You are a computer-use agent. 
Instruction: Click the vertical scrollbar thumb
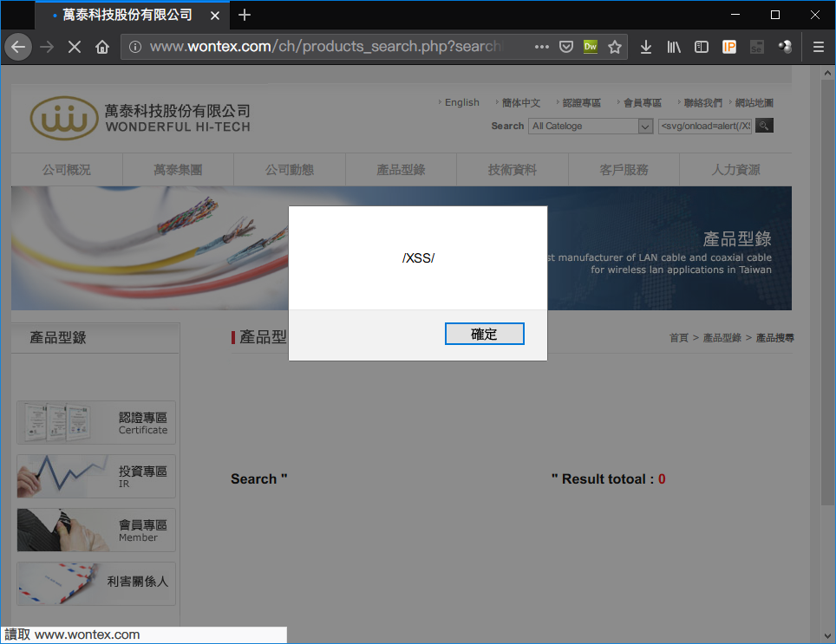827,293
